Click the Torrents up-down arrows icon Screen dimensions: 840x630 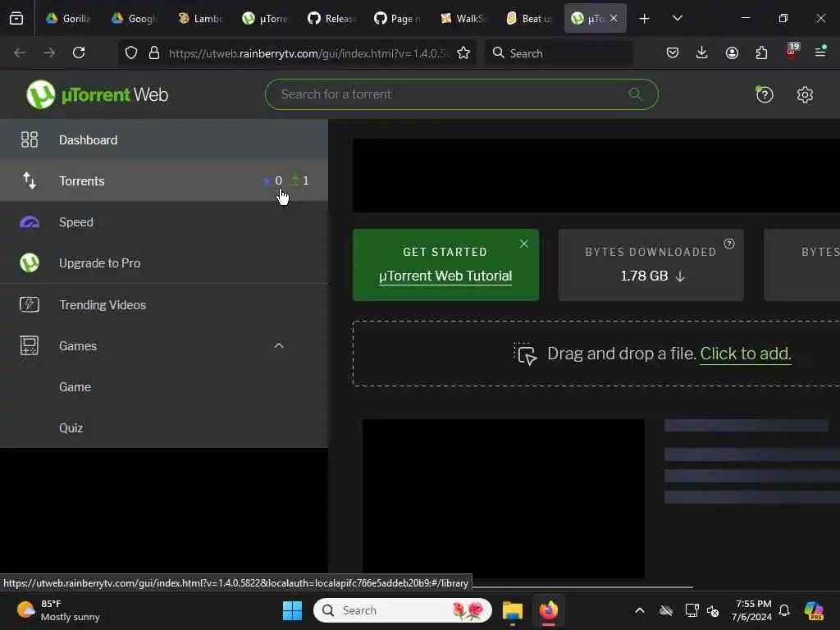(x=30, y=181)
